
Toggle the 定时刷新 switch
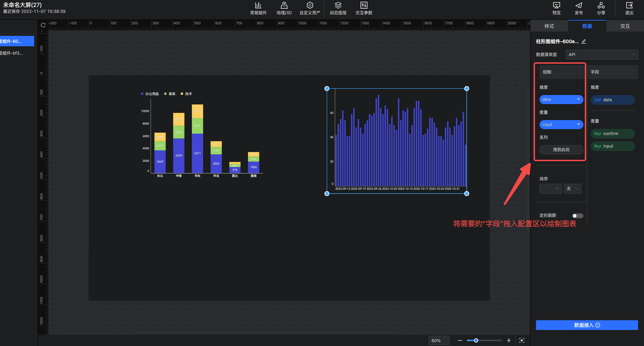[x=577, y=216]
